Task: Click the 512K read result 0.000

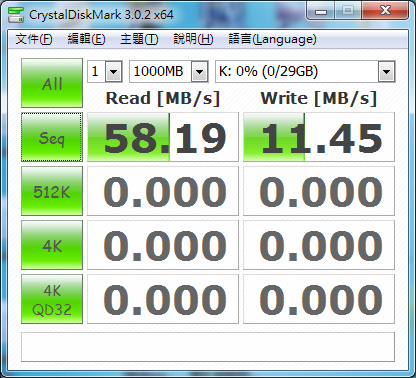Action: pos(163,191)
